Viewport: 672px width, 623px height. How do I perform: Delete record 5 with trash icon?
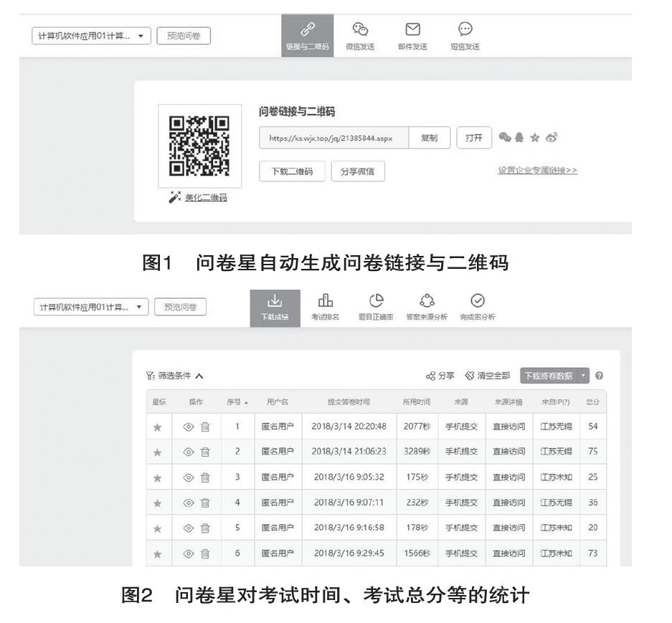205,528
